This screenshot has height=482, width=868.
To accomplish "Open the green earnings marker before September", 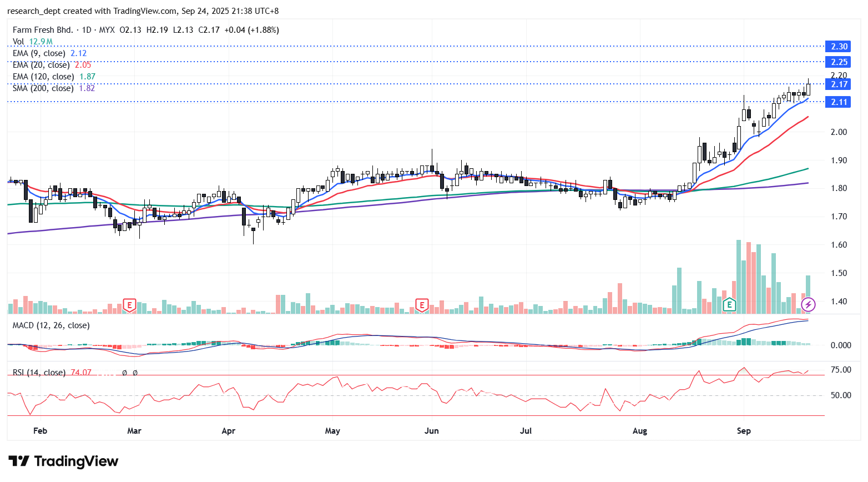I will [729, 304].
